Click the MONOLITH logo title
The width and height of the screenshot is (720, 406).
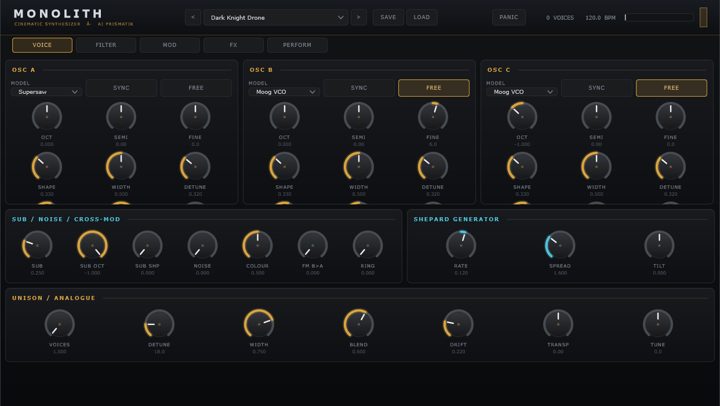coord(58,13)
